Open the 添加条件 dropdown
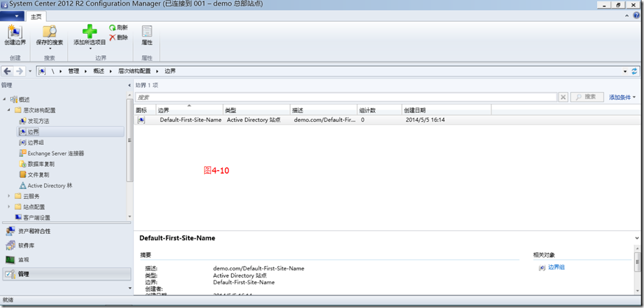The image size is (644, 308). point(622,97)
